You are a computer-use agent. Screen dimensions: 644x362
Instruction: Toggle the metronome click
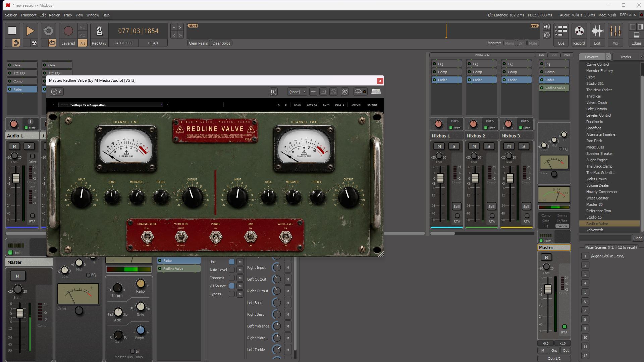point(99,31)
